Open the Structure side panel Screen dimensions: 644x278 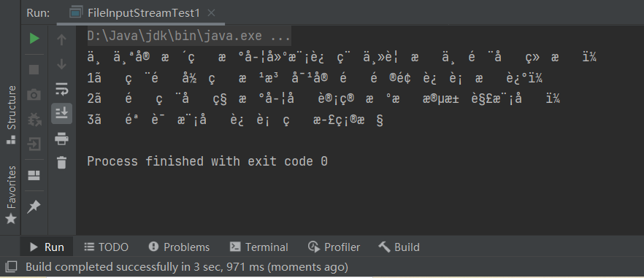[x=11, y=115]
